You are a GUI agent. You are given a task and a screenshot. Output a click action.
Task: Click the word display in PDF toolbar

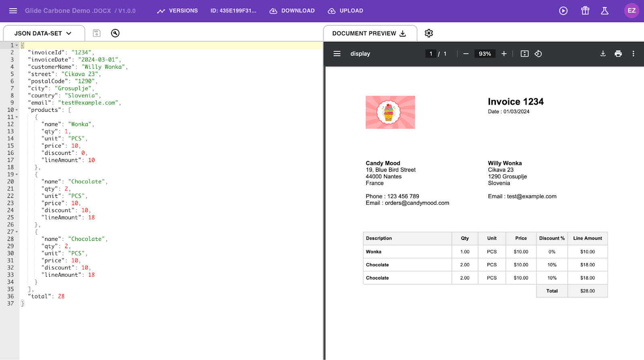tap(360, 54)
